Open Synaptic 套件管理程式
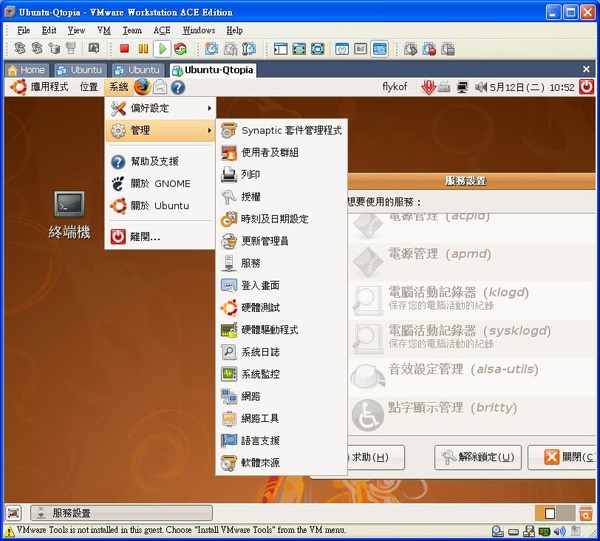 coord(282,130)
